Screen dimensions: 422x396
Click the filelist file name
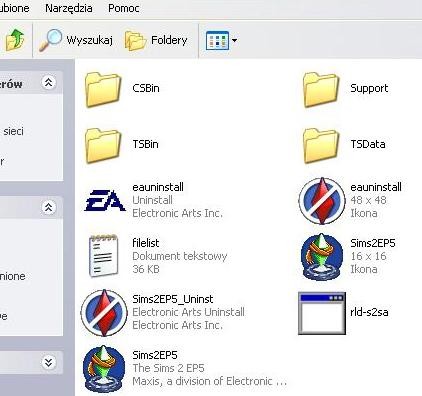146,243
